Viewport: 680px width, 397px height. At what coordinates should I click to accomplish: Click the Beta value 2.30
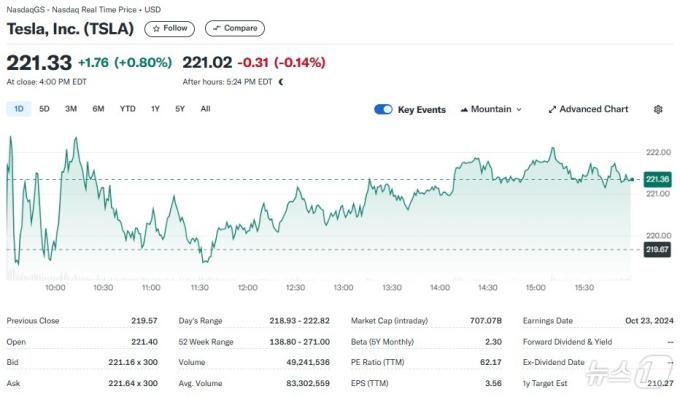click(x=494, y=342)
